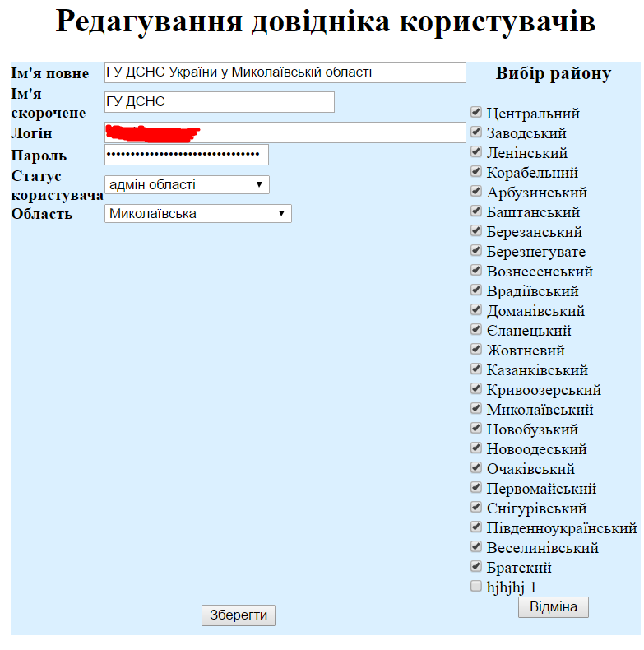This screenshot has width=644, height=650.
Task: Click into the Ім'я скорочене field
Action: pos(219,102)
